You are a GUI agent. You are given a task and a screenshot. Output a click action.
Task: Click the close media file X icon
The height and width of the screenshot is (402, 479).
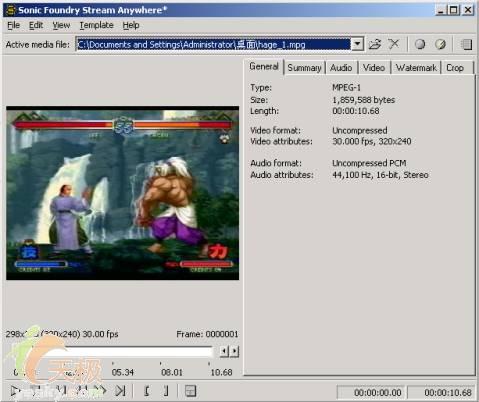[394, 44]
